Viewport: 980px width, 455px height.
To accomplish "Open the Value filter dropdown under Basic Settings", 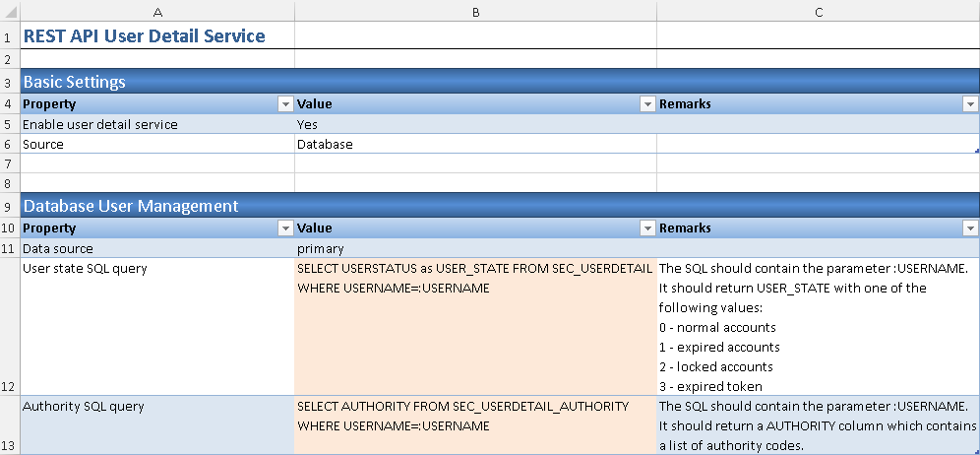I will 647,104.
